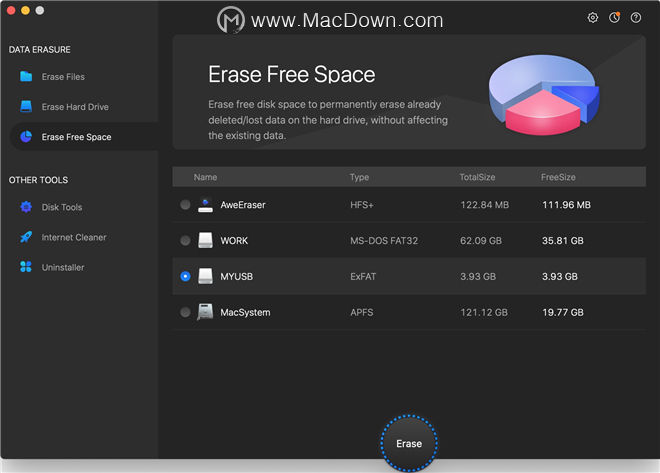Open help question mark icon
Viewport: 660px width, 473px height.
coord(636,18)
